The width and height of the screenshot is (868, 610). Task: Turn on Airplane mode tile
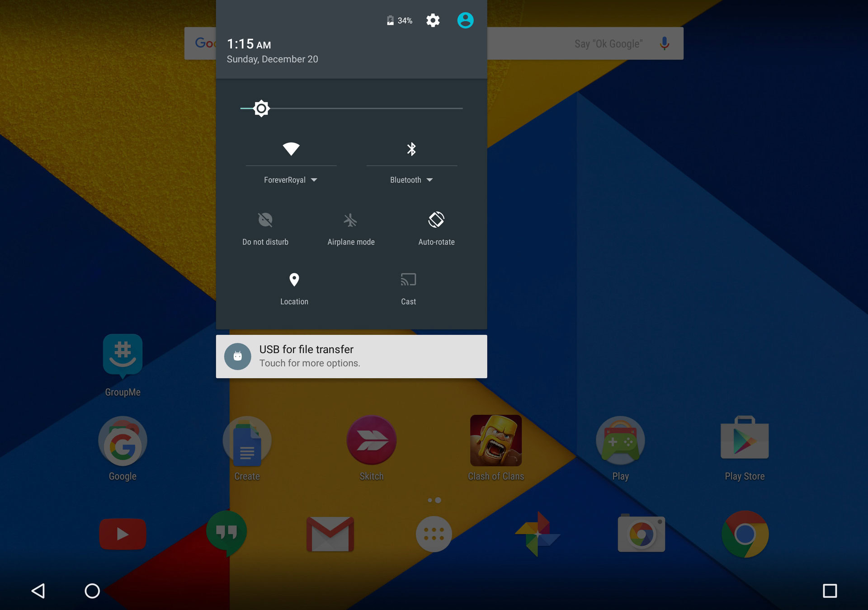[351, 220]
